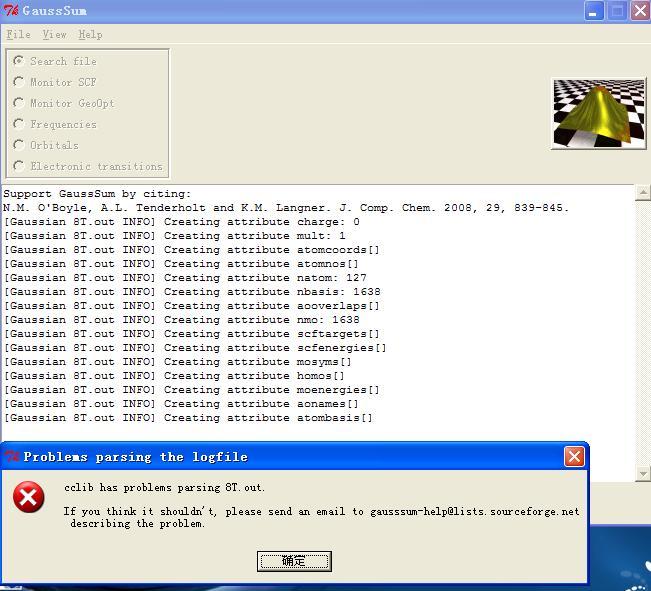The image size is (651, 591).
Task: Click the 'cclib has problems parsing 8T.out.' message
Action: coord(164,488)
